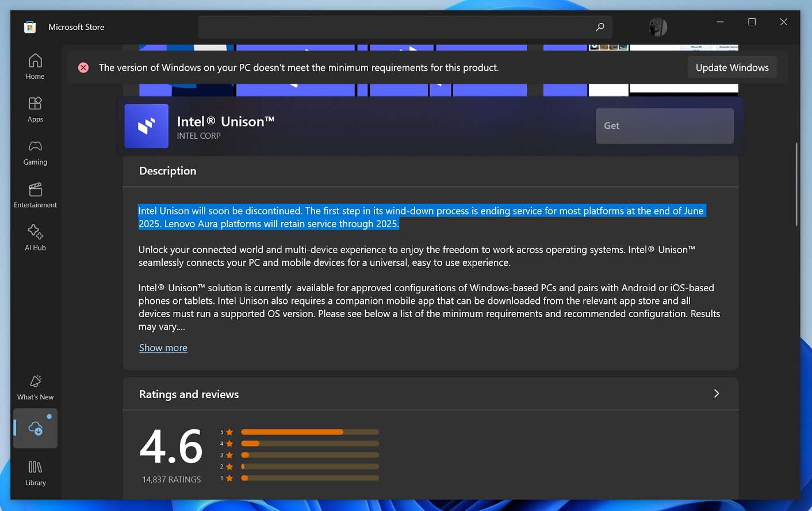812x511 pixels.
Task: Select the 5-star rating bar
Action: 309,432
